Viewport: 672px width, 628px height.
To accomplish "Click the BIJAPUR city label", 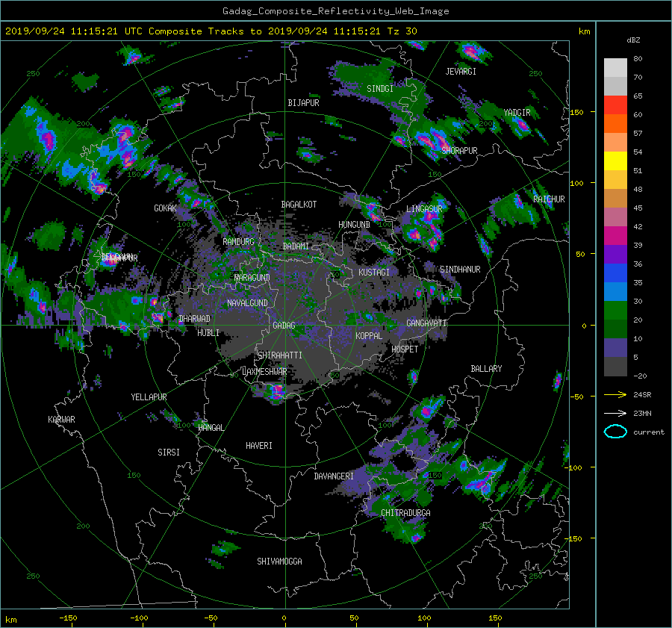I will coord(303,103).
